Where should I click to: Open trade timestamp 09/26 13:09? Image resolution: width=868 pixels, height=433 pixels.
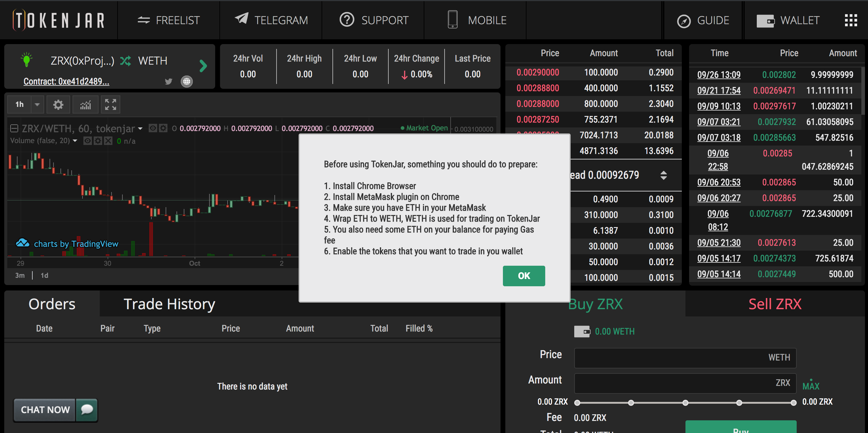click(719, 74)
